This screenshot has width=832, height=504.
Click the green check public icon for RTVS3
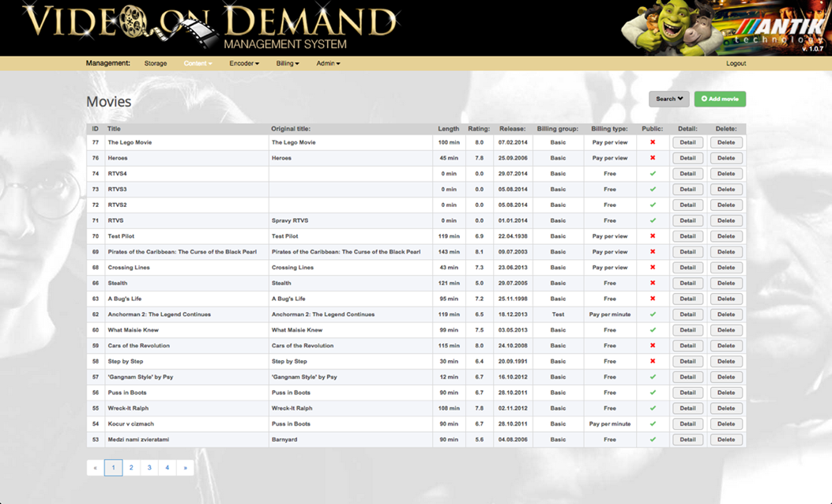653,190
